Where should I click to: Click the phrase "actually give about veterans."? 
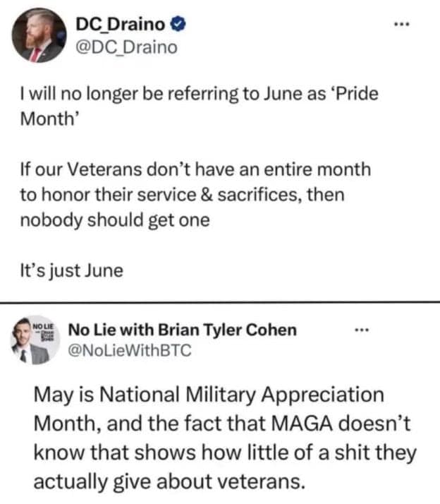coord(169,481)
